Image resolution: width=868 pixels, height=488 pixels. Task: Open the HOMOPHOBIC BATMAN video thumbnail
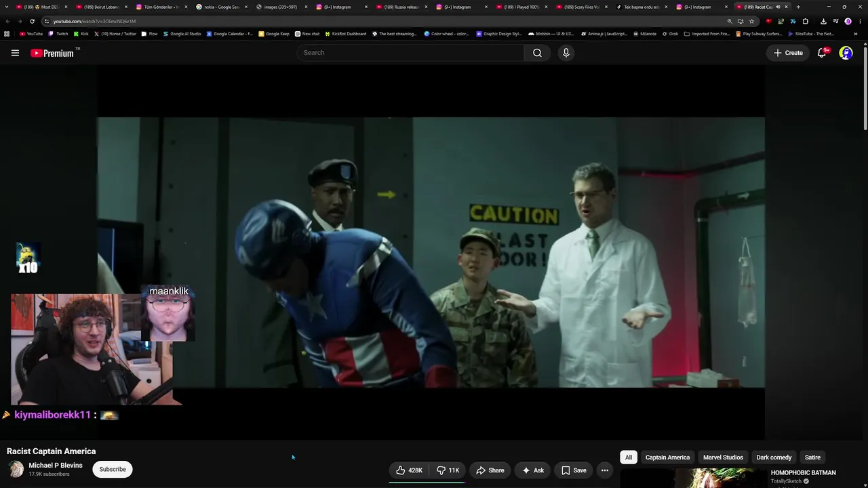coord(692,478)
